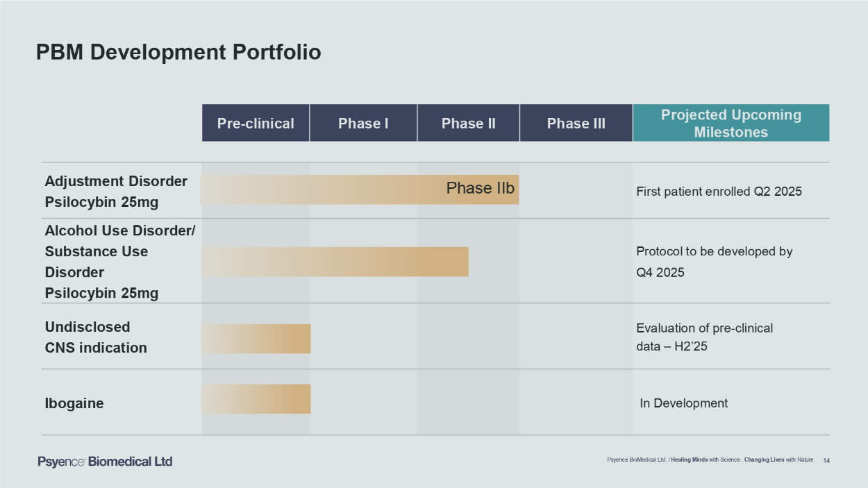Click the Ibogaine pre-clinical progress bar
This screenshot has width=868, height=488.
point(256,399)
